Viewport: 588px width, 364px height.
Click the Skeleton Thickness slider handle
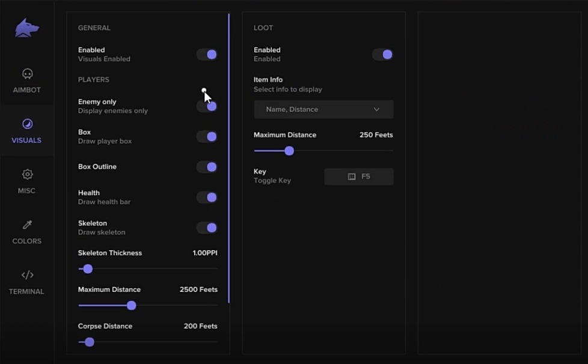88,269
